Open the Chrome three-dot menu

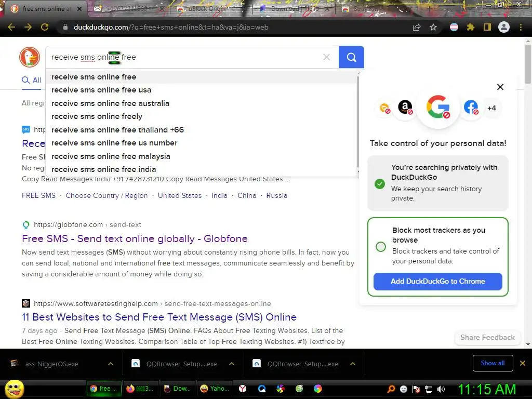point(521,27)
